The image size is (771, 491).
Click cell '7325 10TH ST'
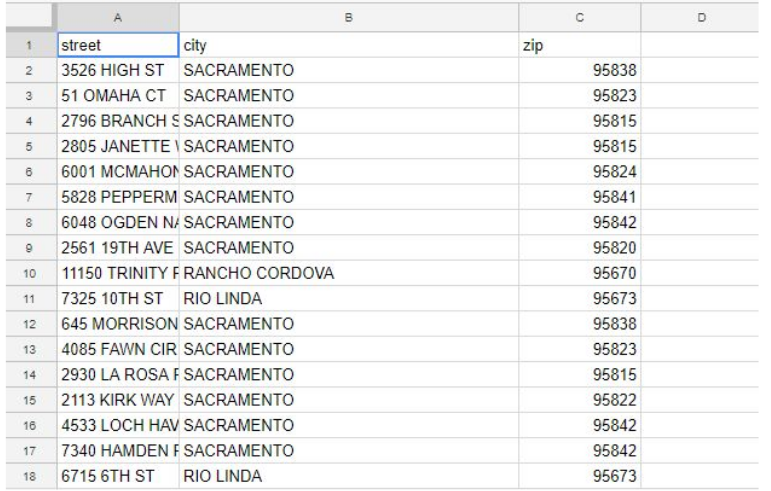[x=118, y=299]
